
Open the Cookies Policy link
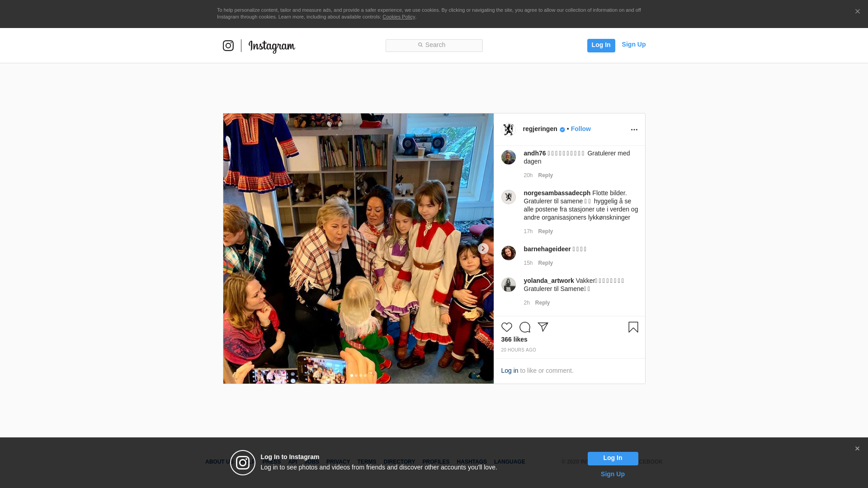coord(399,17)
